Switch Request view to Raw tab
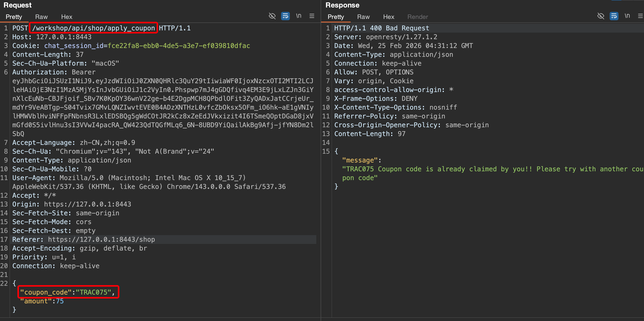644x321 pixels. coord(41,17)
